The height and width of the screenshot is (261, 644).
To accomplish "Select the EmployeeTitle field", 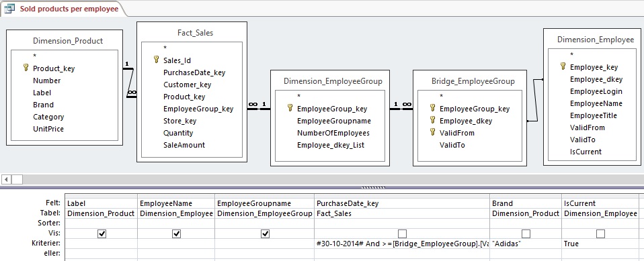I will point(594,115).
